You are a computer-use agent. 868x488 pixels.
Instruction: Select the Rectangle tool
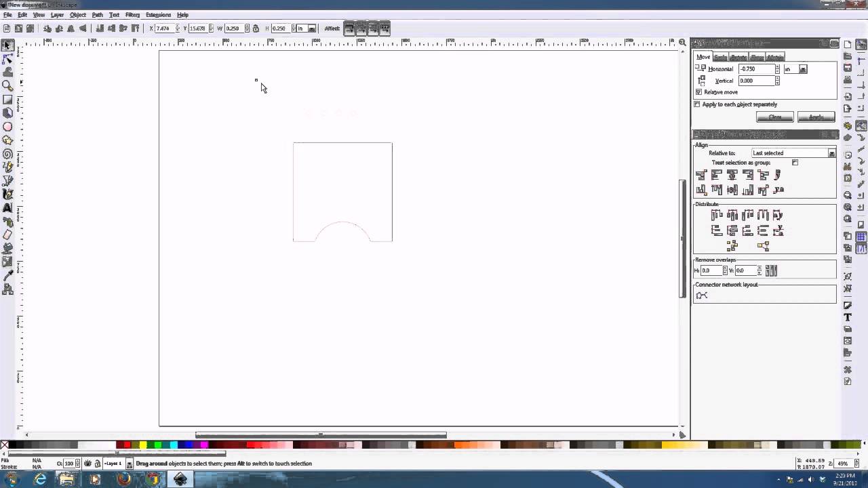(7, 100)
